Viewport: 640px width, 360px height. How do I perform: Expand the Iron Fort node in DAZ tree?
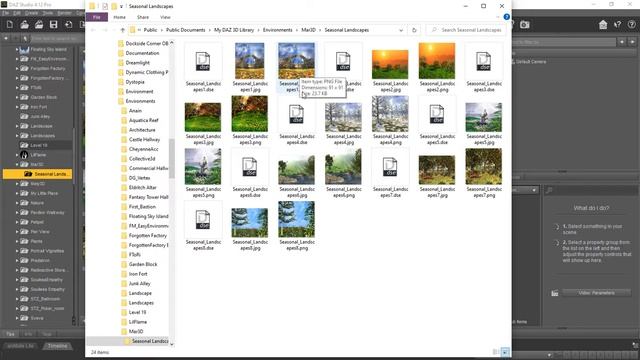(17, 107)
